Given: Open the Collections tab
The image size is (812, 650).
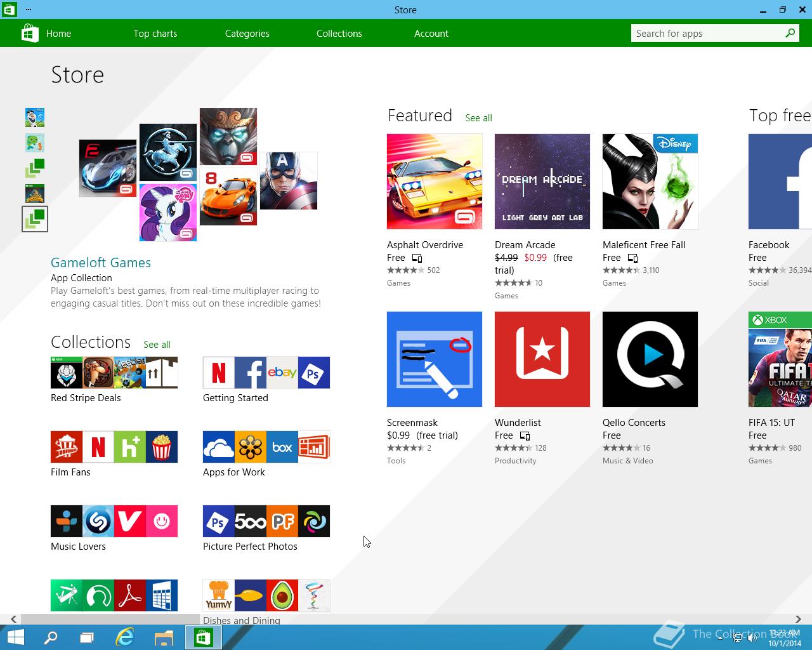Looking at the screenshot, I should pos(339,34).
